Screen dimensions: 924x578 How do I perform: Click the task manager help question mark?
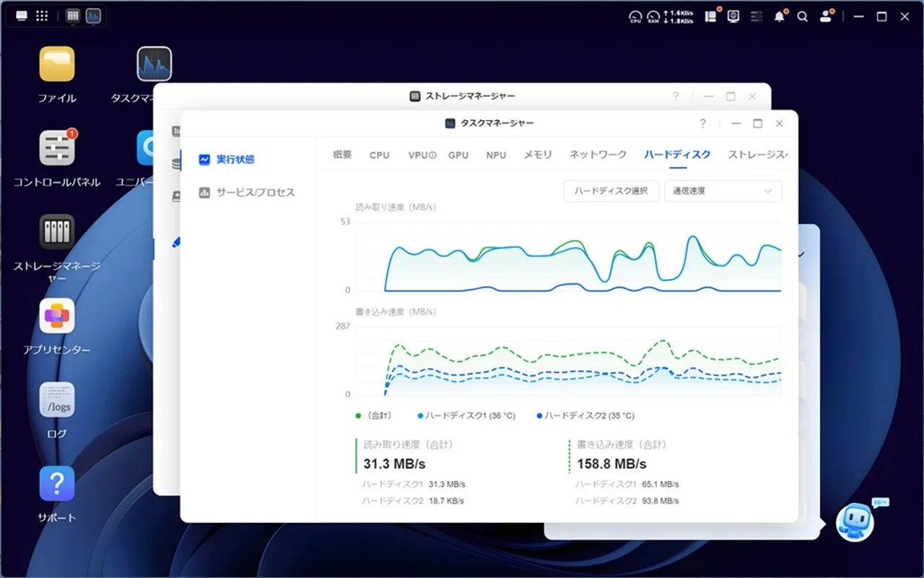tap(702, 124)
